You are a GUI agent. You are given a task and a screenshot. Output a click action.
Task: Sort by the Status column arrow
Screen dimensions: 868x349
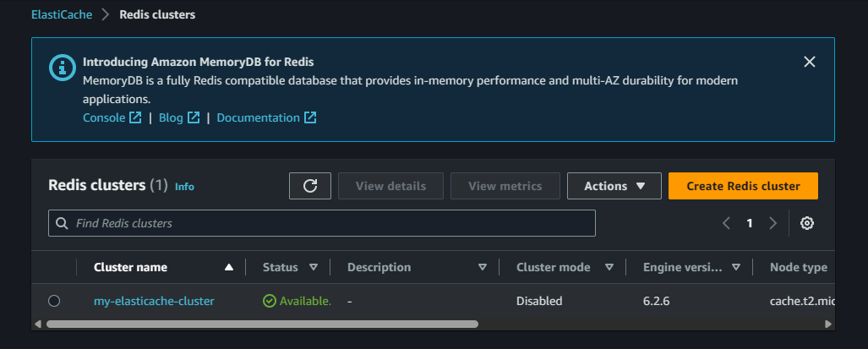point(314,268)
